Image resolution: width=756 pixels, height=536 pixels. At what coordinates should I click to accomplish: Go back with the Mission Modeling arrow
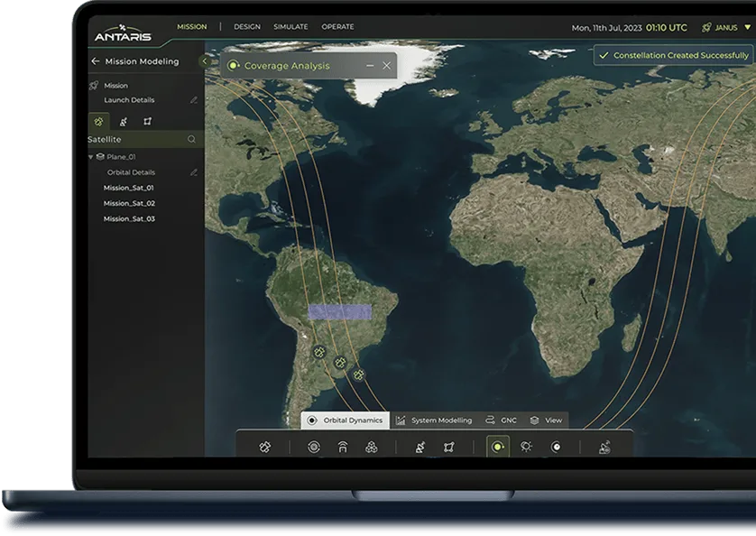coord(96,61)
